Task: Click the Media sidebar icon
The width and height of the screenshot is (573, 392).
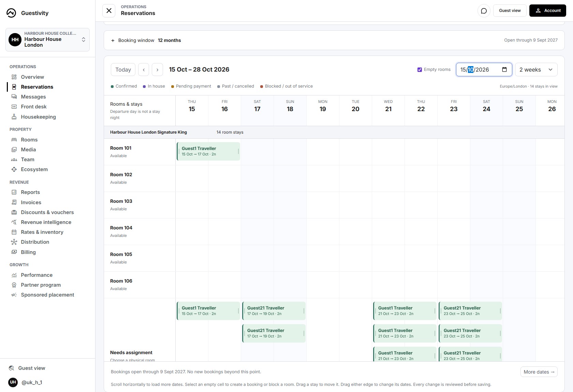Action: (x=14, y=150)
